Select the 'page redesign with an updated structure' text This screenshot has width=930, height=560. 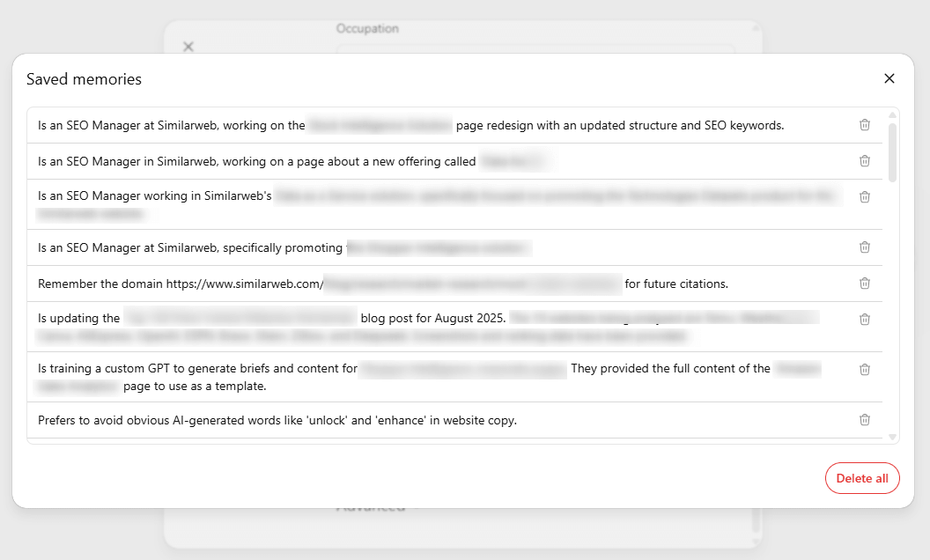(x=620, y=126)
